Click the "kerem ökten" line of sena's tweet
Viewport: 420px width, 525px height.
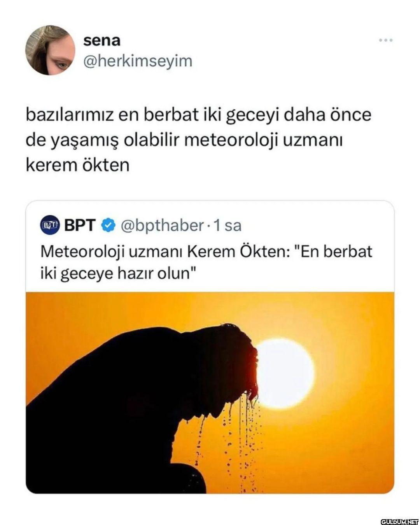click(x=77, y=165)
